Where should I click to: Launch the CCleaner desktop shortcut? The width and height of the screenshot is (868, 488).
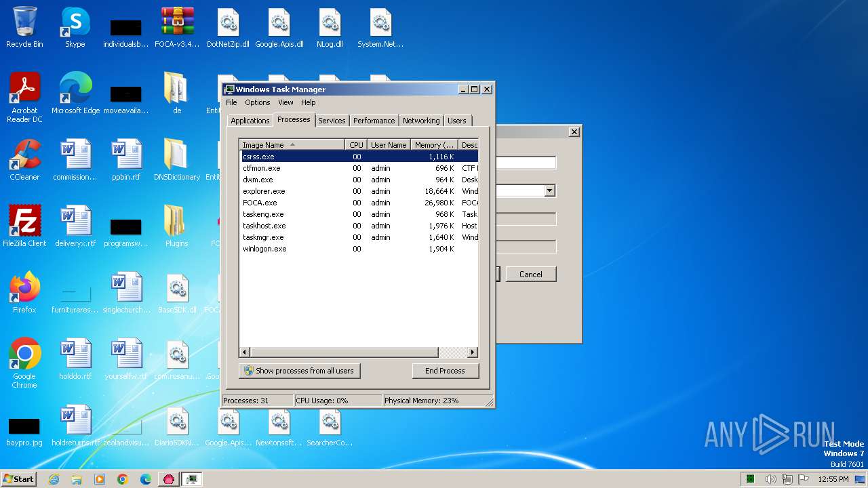(24, 161)
